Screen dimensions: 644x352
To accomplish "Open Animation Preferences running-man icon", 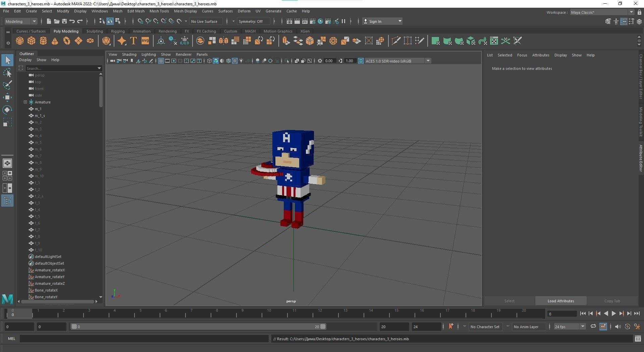I will [637, 326].
